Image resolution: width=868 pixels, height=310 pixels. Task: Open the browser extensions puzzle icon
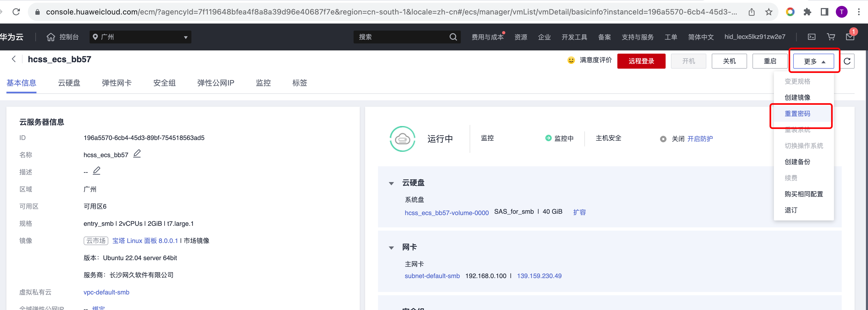click(x=807, y=12)
